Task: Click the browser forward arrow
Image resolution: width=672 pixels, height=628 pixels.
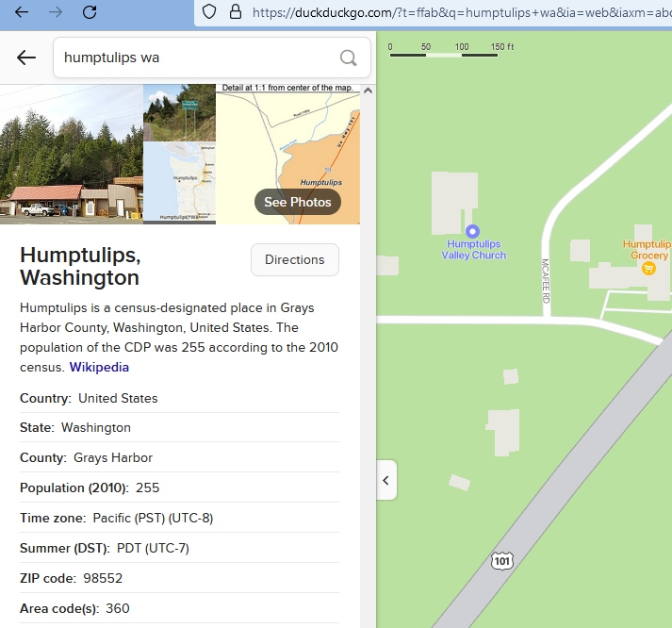Action: tap(55, 12)
